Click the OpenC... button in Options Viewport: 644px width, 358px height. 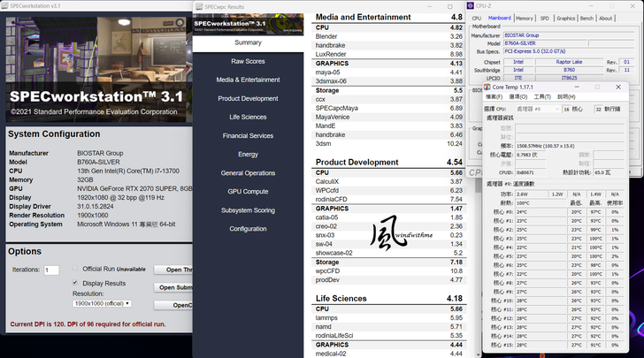pos(172,305)
